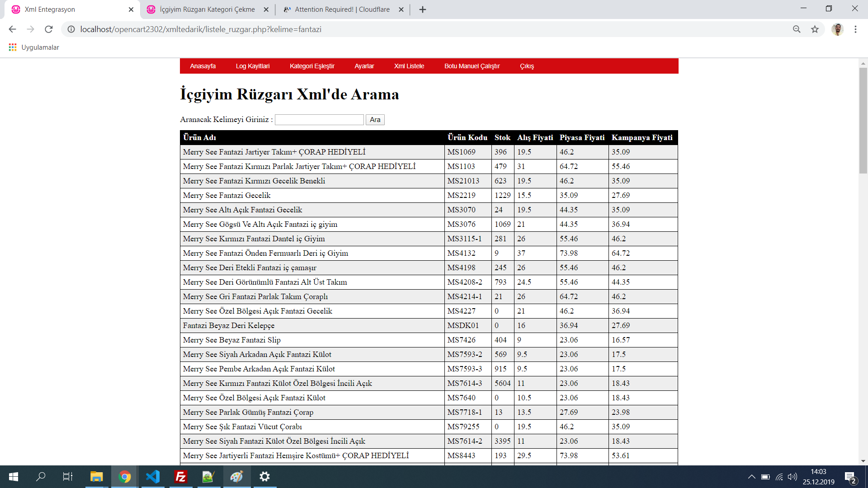Select product code MS8443 cell
Image resolution: width=868 pixels, height=488 pixels.
coord(468,456)
